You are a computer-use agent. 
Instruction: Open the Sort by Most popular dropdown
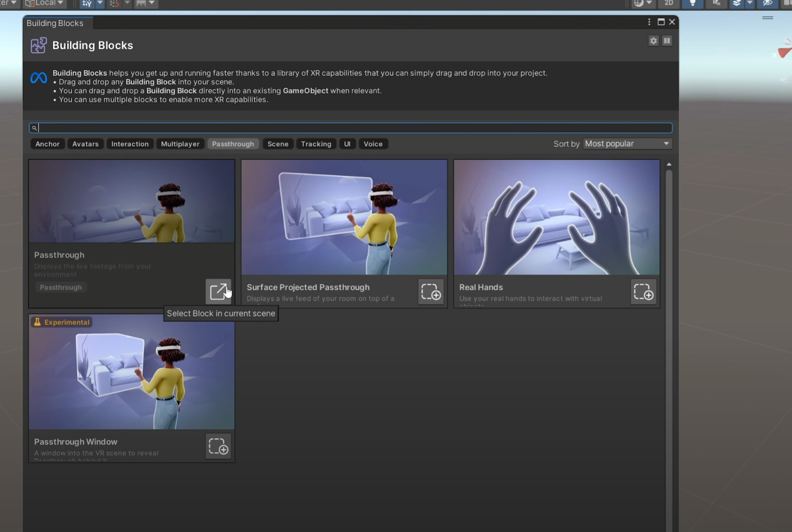click(627, 144)
